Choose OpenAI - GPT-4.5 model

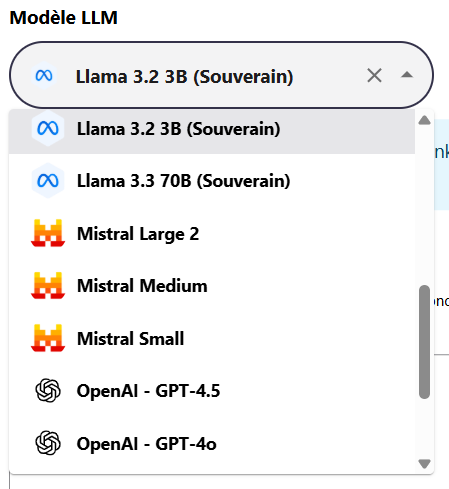(x=212, y=390)
